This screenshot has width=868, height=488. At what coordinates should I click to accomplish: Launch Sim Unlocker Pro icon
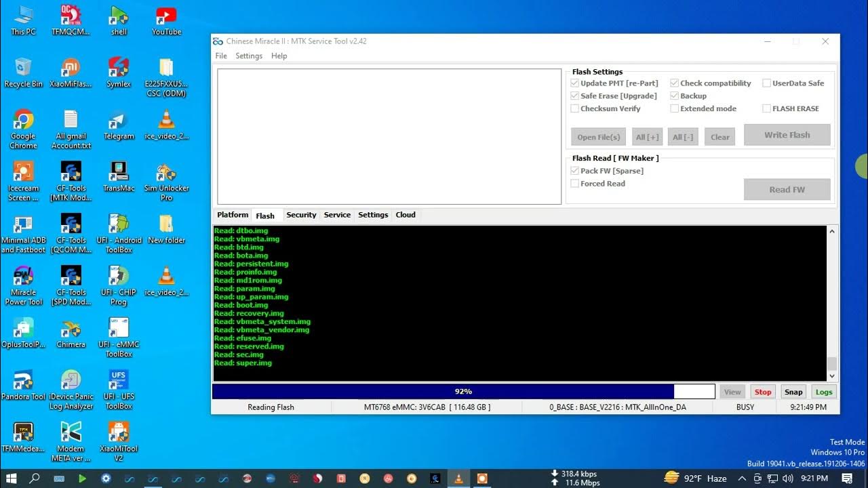[166, 182]
